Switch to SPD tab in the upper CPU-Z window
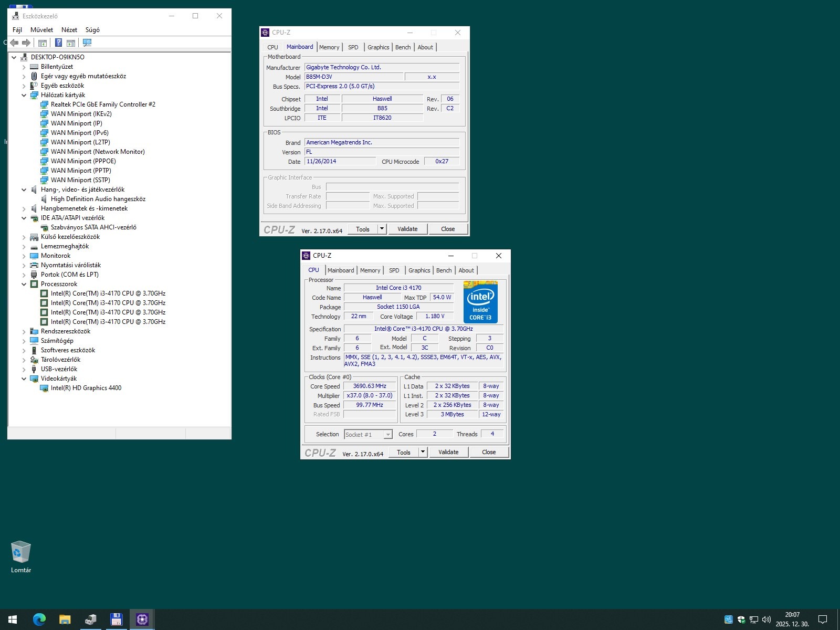The height and width of the screenshot is (630, 840). pyautogui.click(x=353, y=47)
